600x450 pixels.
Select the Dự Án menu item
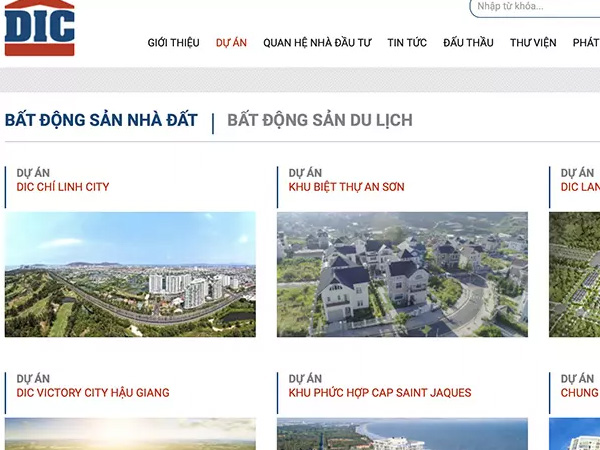tap(231, 43)
